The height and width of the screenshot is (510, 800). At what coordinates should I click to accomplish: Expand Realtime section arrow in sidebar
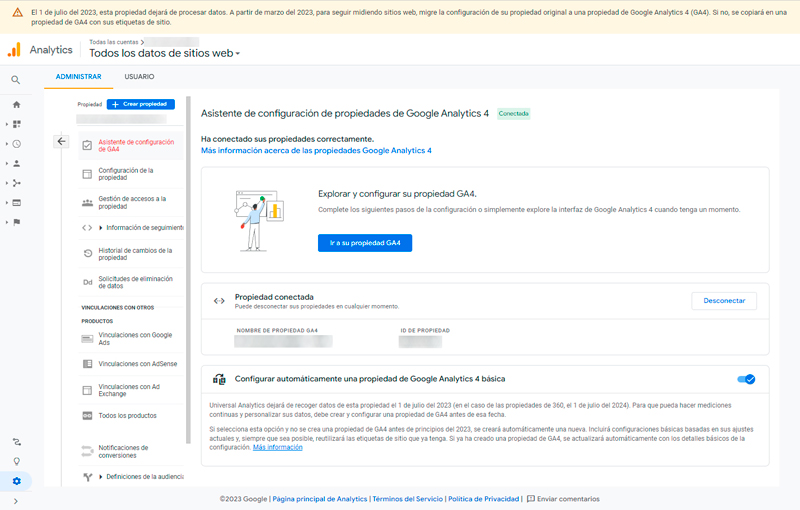point(7,144)
